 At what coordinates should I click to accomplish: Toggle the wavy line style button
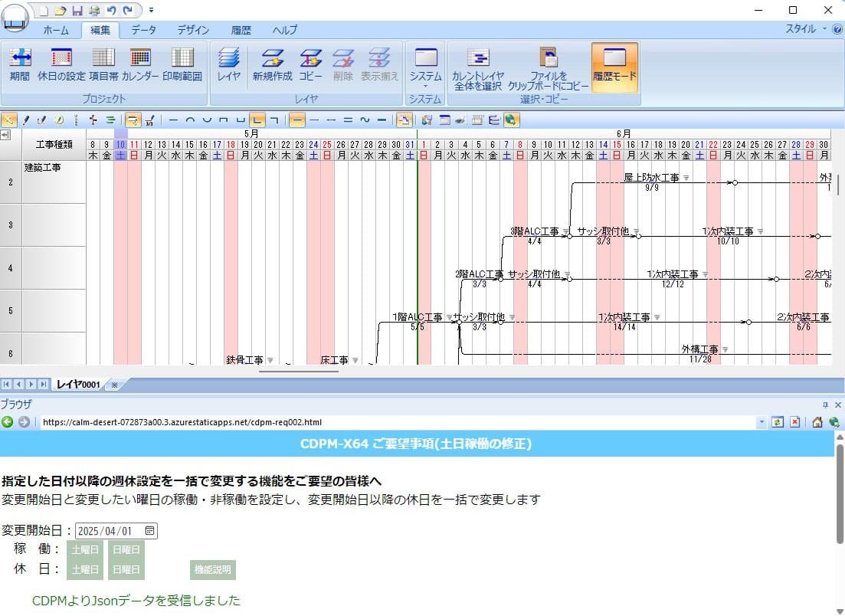tap(365, 120)
